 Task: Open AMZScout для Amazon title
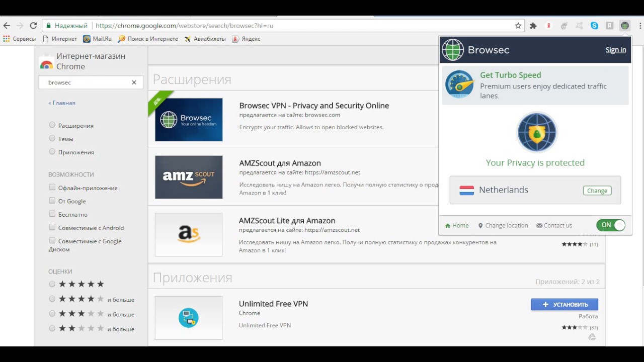click(280, 163)
